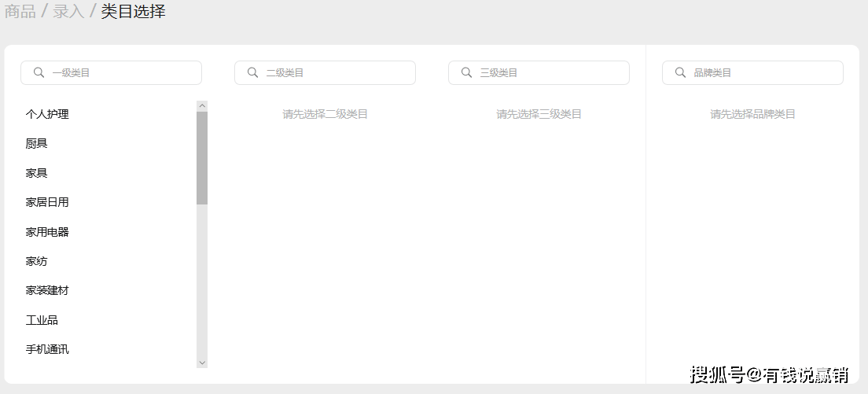Pick 家用电器 in first-level list

pos(47,232)
